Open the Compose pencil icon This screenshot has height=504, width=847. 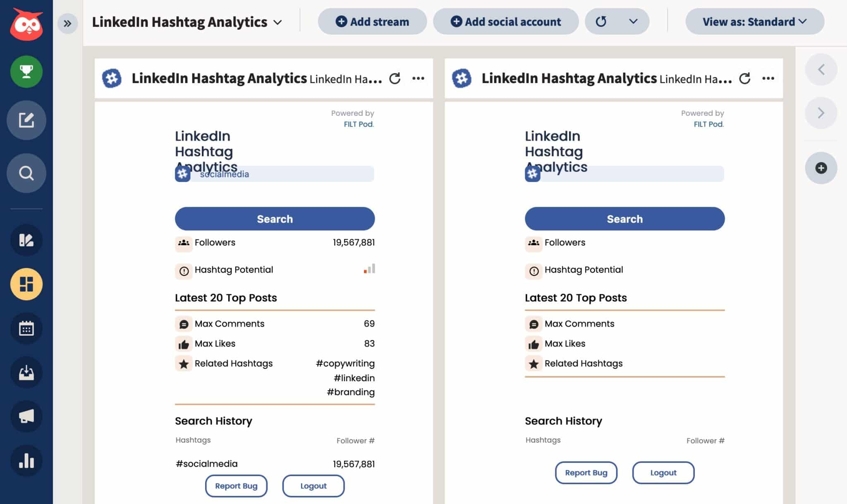[x=26, y=120]
